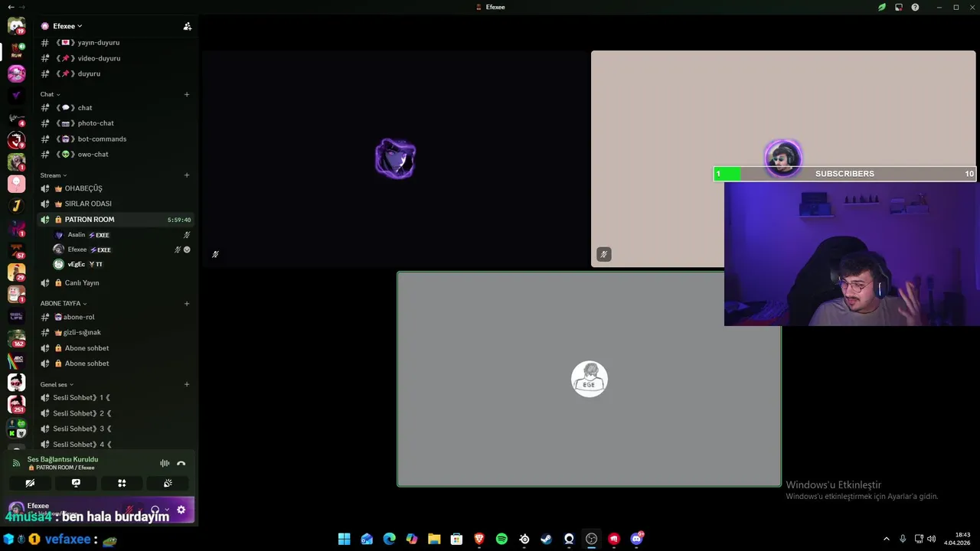
Task: Open noise suppression waveform icon
Action: click(165, 463)
